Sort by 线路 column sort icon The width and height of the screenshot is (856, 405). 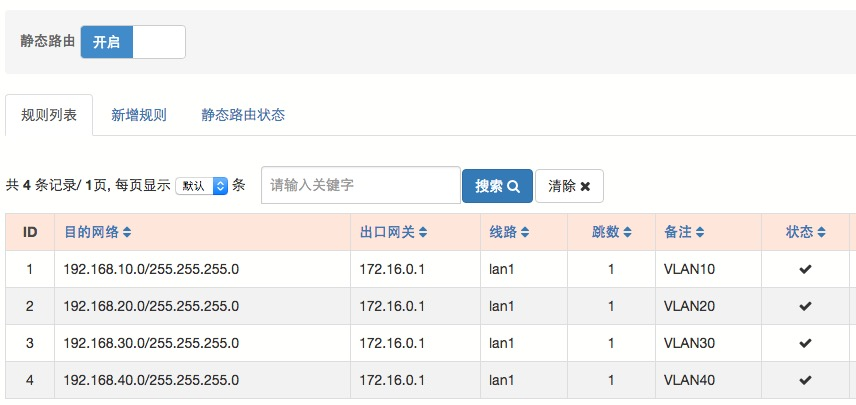526,232
